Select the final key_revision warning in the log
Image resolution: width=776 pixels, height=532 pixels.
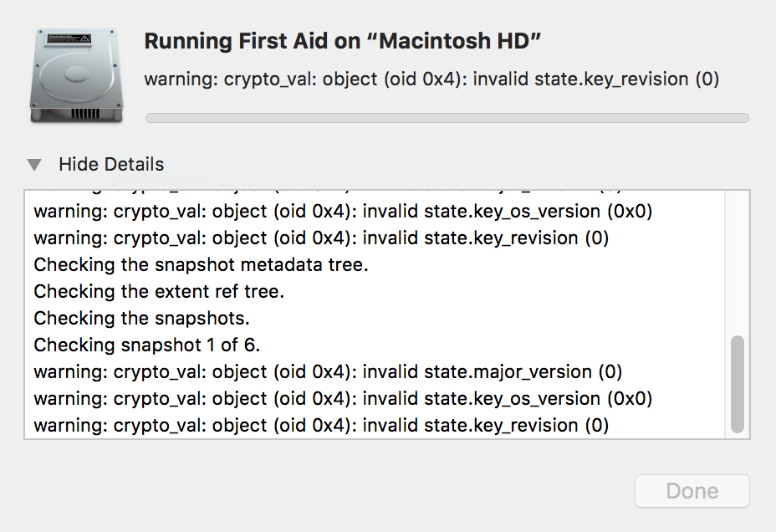click(x=321, y=426)
